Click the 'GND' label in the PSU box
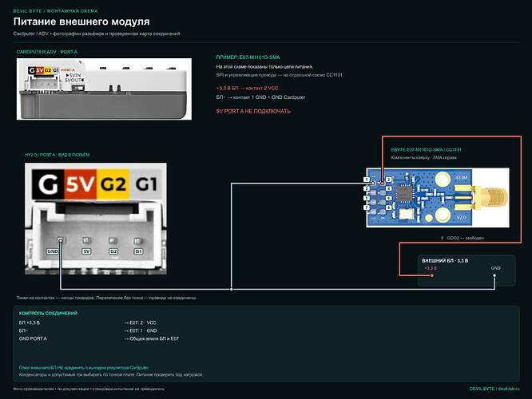The height and width of the screenshot is (399, 532). click(x=496, y=268)
